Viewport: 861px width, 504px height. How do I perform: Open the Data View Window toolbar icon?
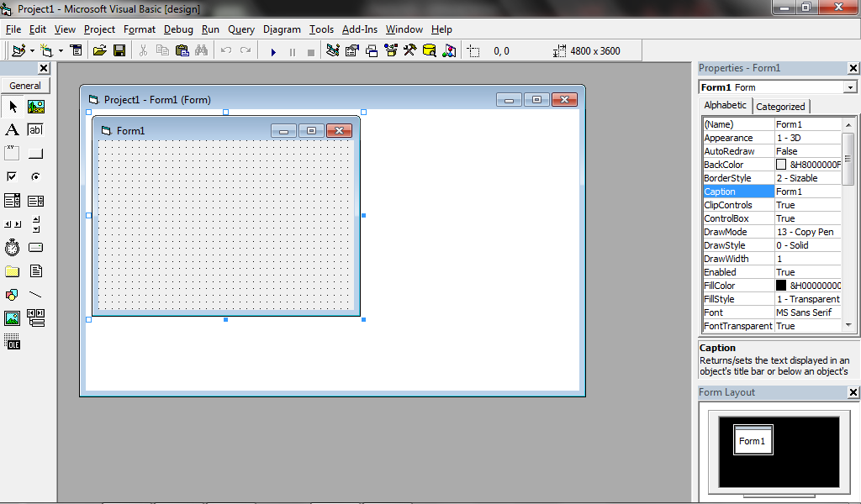(430, 50)
